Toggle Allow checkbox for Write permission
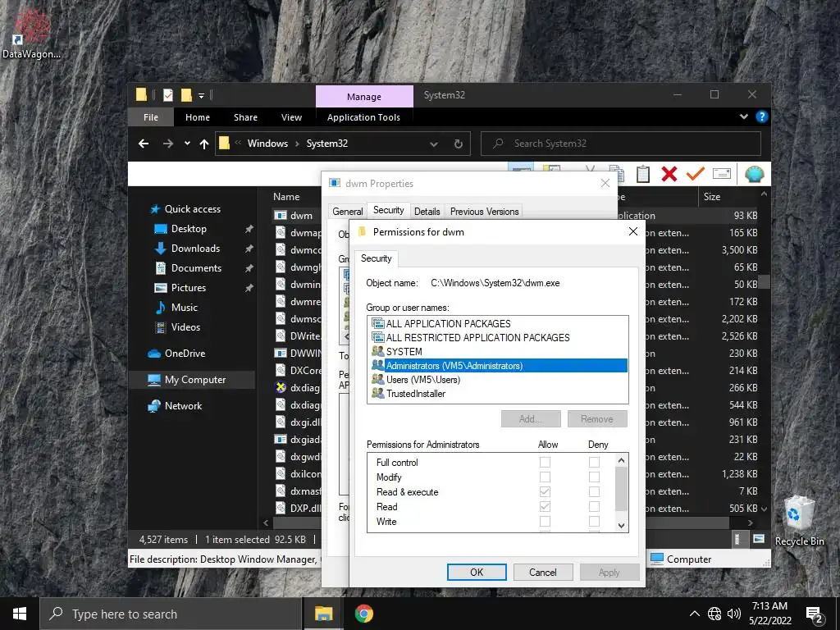This screenshot has width=840, height=630. coord(545,521)
